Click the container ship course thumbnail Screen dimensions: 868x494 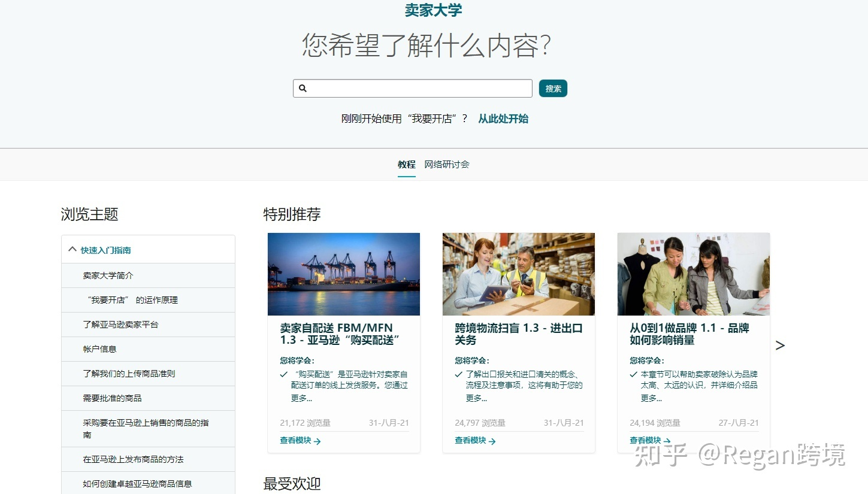(x=343, y=274)
